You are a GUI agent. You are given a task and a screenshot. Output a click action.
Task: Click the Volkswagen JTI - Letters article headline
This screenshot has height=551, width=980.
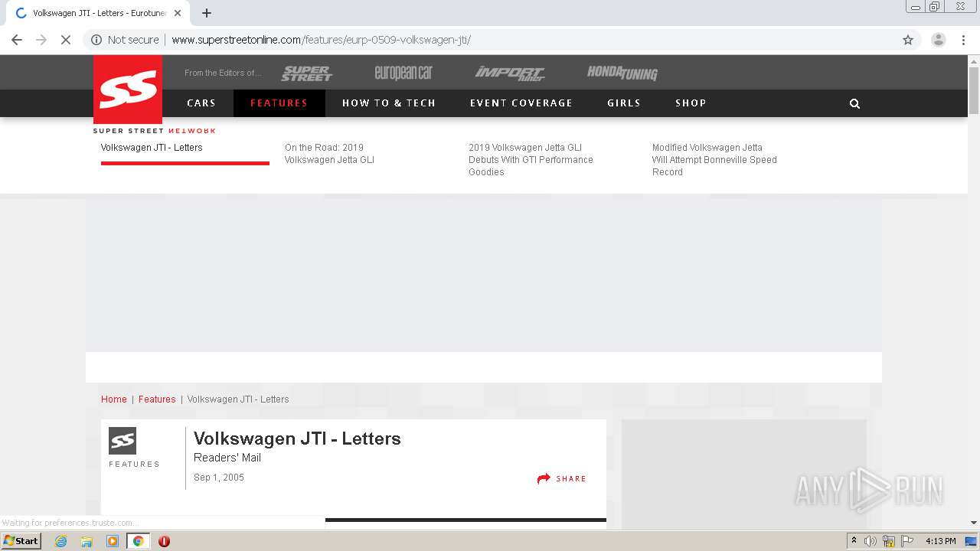pos(297,439)
